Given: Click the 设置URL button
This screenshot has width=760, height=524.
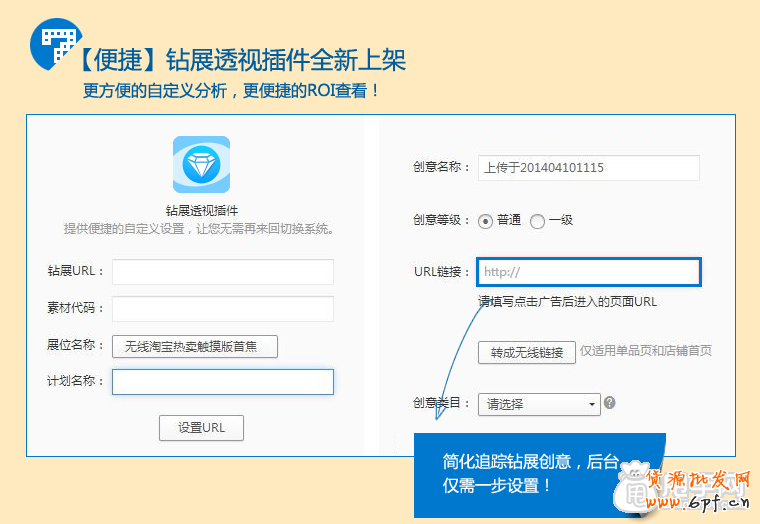Looking at the screenshot, I should 201,428.
